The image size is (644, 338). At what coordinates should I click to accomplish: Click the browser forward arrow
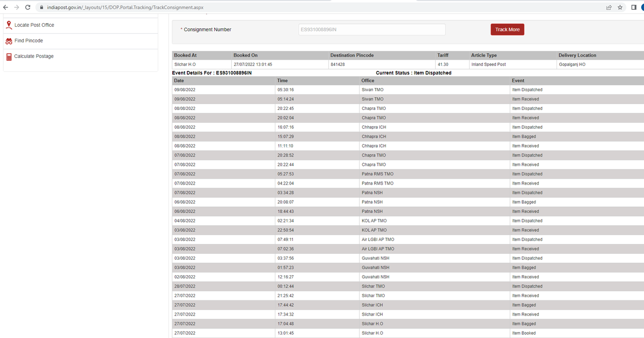click(17, 8)
